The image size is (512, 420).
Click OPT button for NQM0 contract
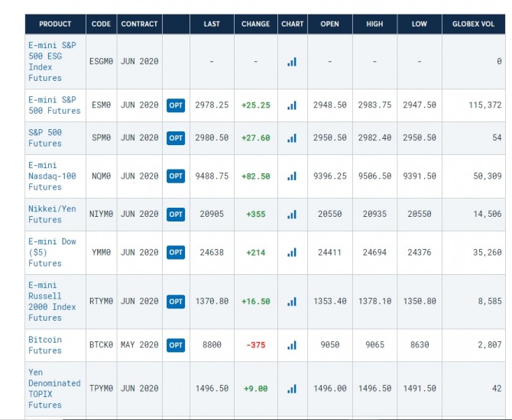point(176,176)
